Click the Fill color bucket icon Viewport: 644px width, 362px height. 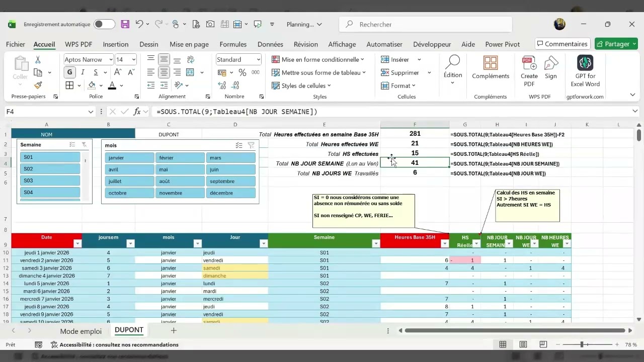pos(92,85)
